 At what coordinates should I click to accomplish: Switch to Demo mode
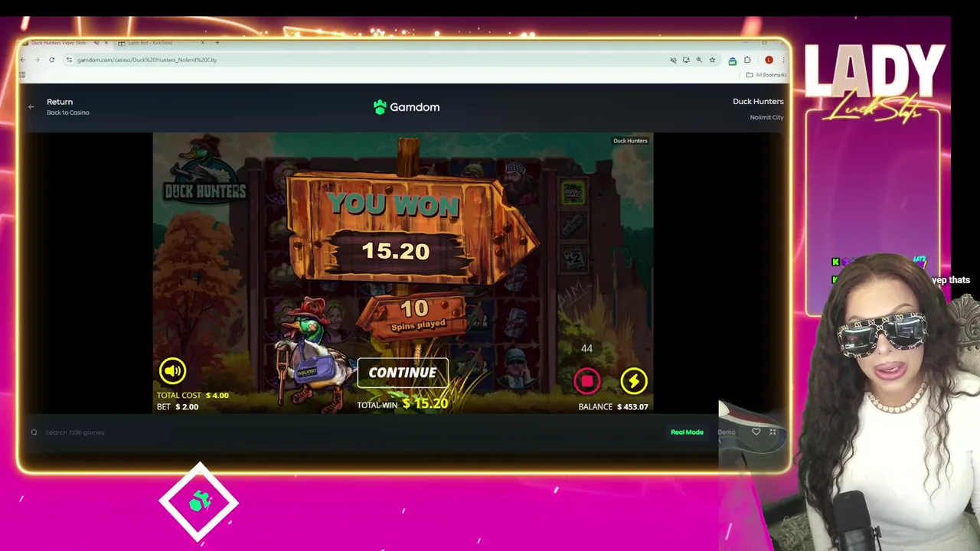tap(727, 432)
